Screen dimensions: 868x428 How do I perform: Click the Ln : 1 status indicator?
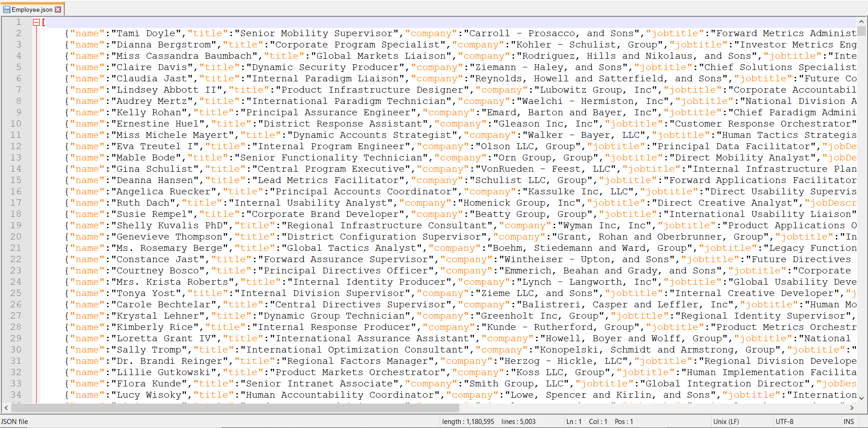[x=574, y=421]
